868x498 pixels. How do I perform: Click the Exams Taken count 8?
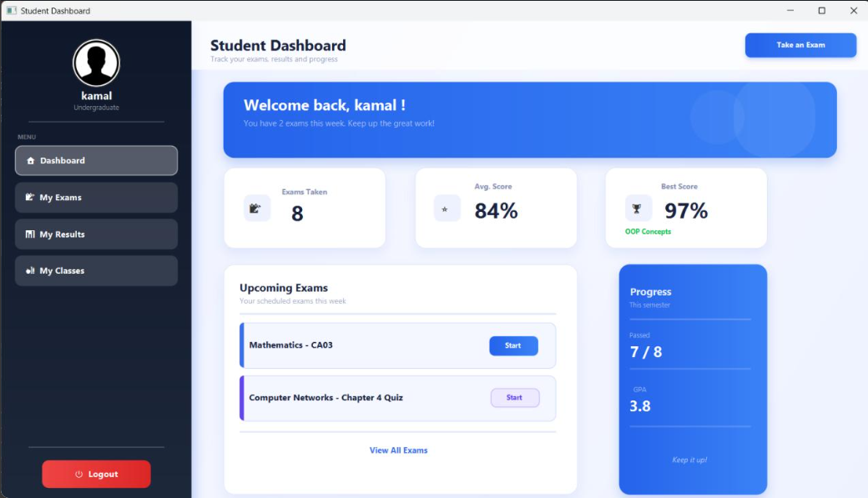coord(297,214)
